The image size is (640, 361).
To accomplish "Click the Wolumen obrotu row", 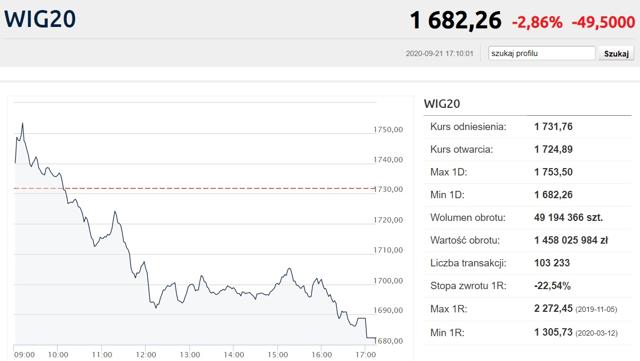I will [x=528, y=218].
